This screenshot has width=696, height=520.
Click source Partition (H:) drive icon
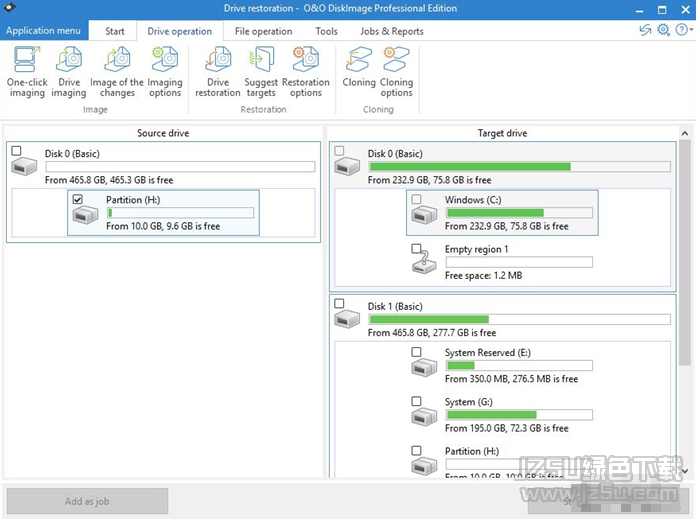[x=85, y=216]
